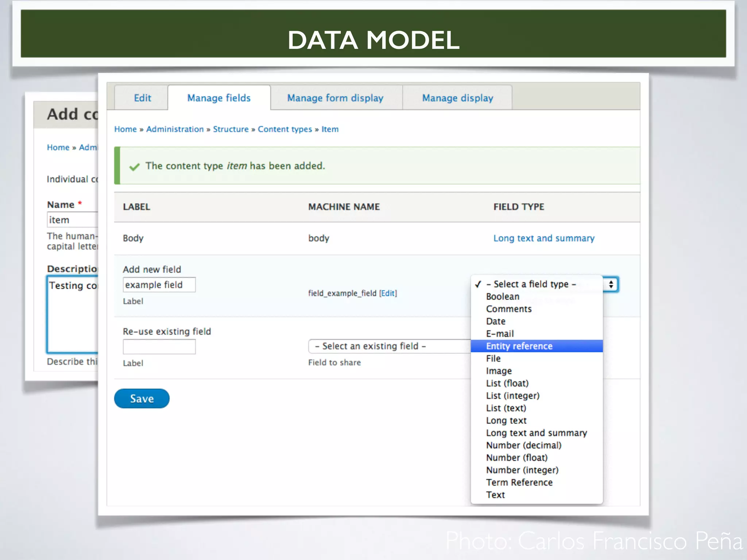Select Image in the field type list
This screenshot has height=560, width=747.
[x=499, y=371]
